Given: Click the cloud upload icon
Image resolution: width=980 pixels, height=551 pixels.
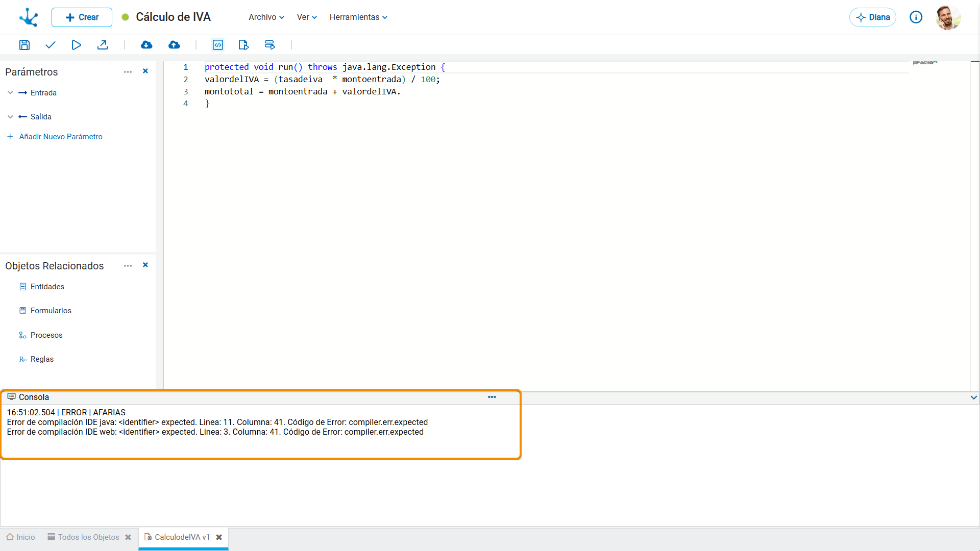Looking at the screenshot, I should pyautogui.click(x=174, y=45).
